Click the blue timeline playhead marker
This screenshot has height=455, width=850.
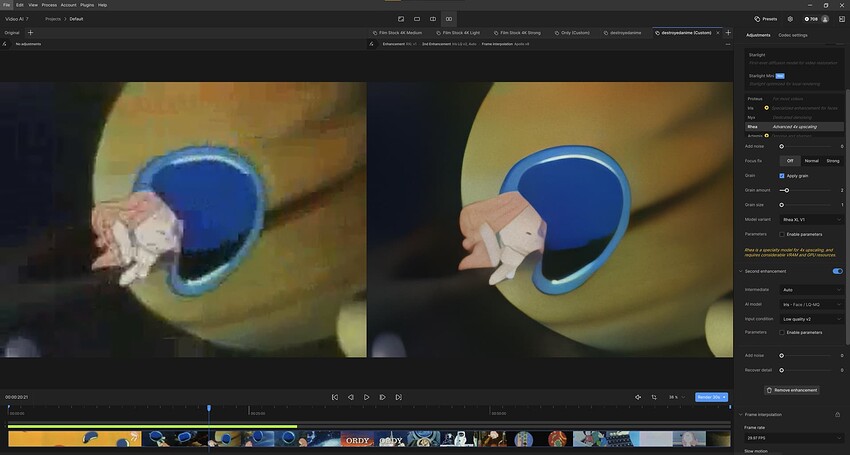pyautogui.click(x=209, y=408)
